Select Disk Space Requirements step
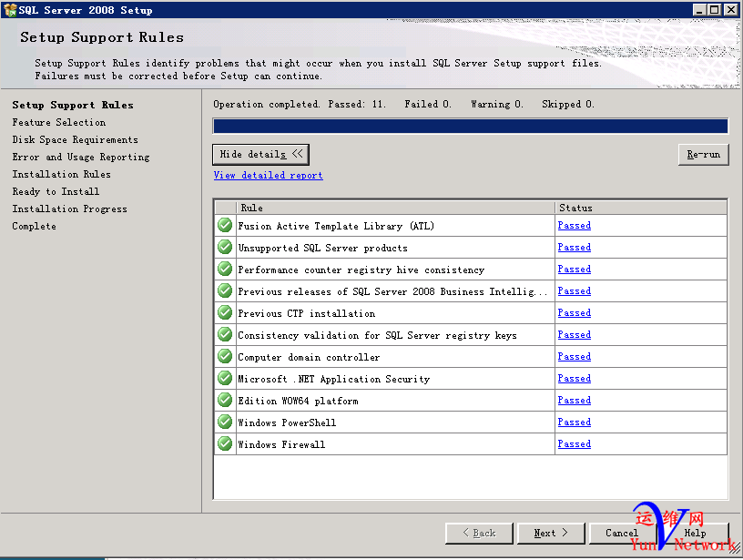 point(76,139)
